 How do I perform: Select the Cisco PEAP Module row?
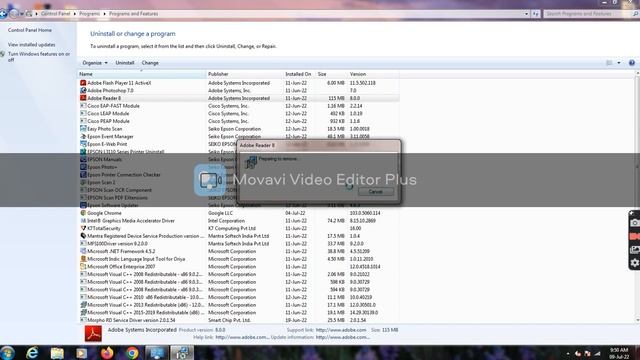238,121
